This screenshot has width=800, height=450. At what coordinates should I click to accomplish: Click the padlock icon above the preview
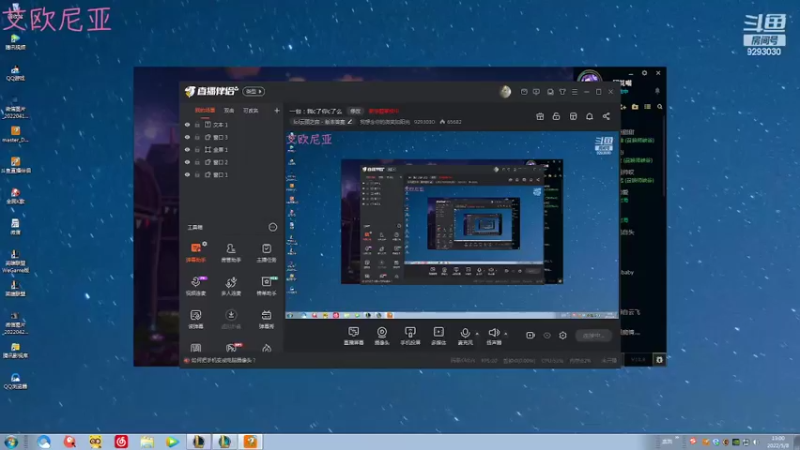[x=556, y=116]
